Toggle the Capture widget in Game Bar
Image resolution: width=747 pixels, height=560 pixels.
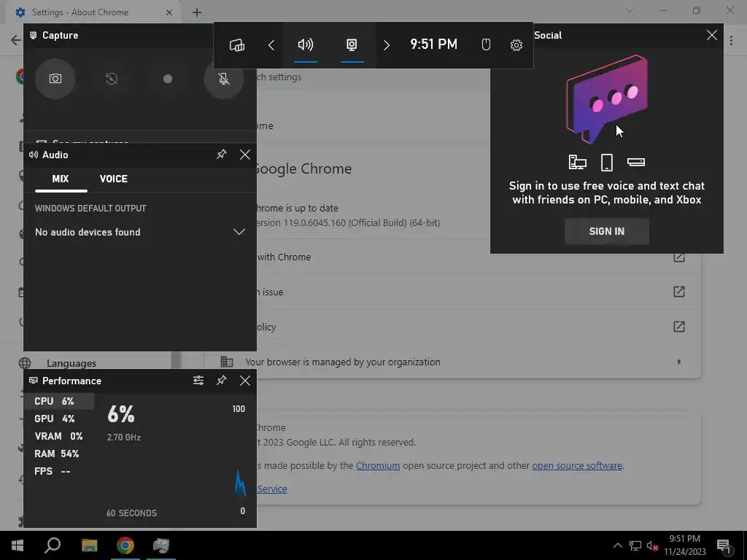(352, 44)
